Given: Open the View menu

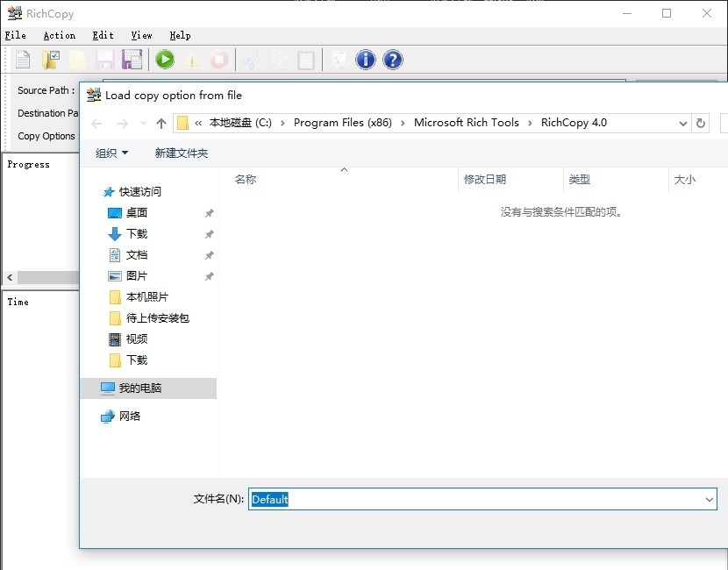Looking at the screenshot, I should [141, 35].
